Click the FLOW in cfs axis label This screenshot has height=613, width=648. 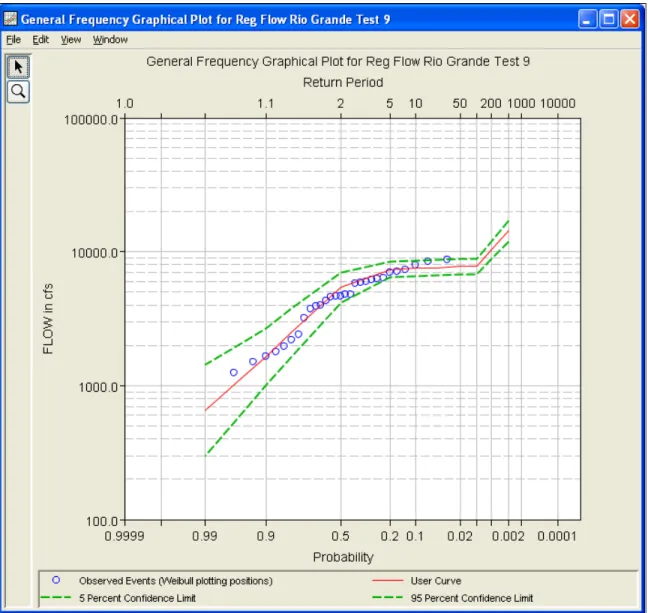click(x=48, y=319)
